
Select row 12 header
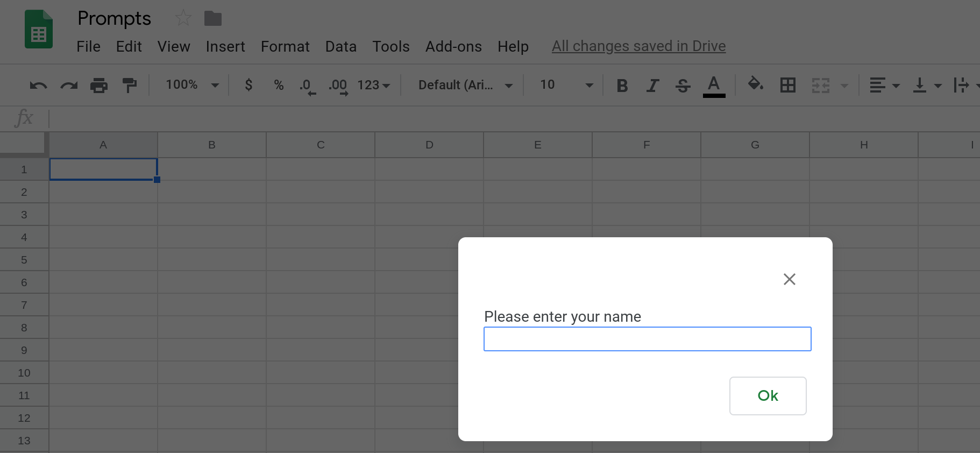(24, 418)
